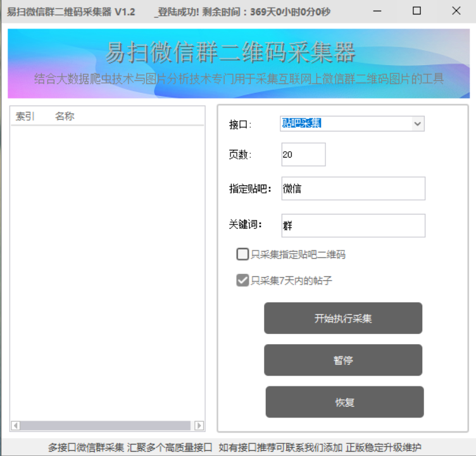The width and height of the screenshot is (476, 456).
Task: Click the bottom status text 多接口微信群采集
Action: coord(86,448)
